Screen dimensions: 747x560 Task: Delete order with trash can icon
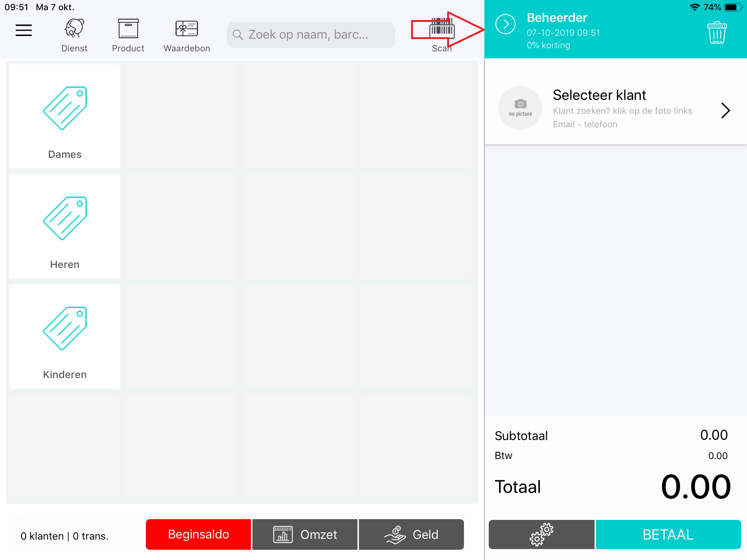pos(717,33)
